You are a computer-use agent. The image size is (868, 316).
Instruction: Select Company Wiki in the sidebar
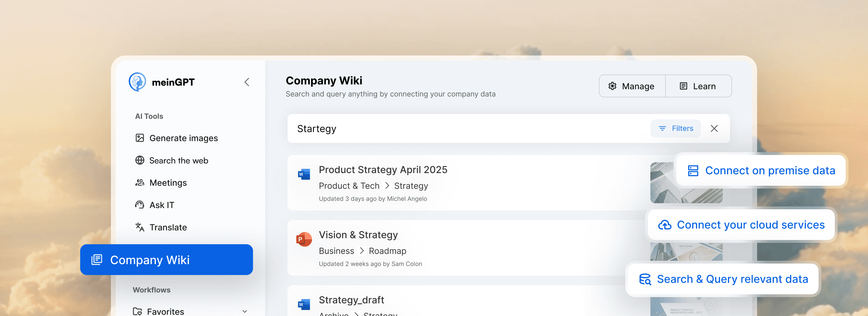166,259
